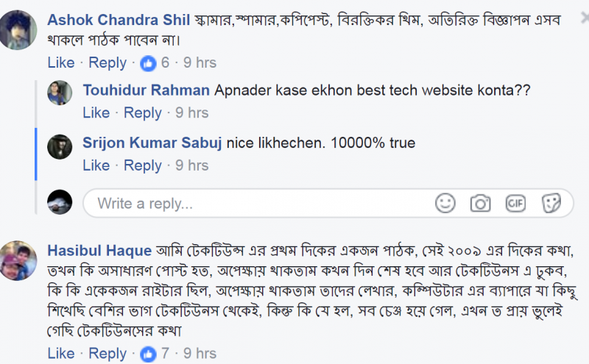Screen dimensions: 589x364
Task: Click the emoji icon in reply box
Action: point(445,203)
